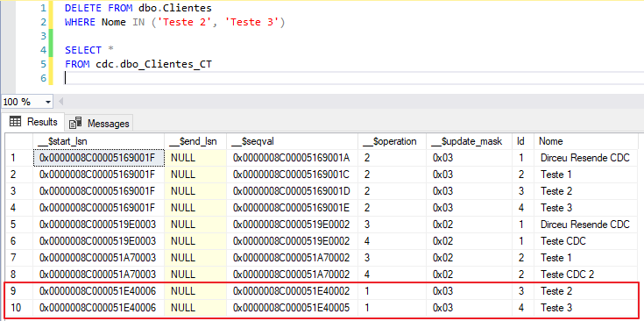Click seqval cell 0x0000008C00005169001E

click(292, 208)
